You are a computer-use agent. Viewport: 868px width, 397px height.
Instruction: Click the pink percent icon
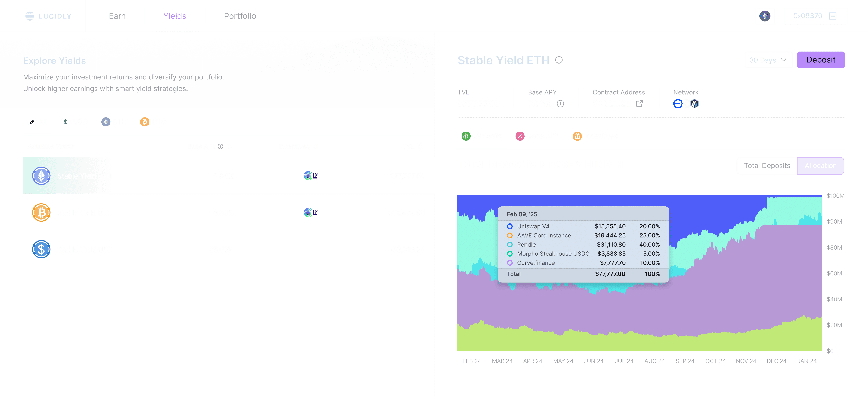coord(520,136)
